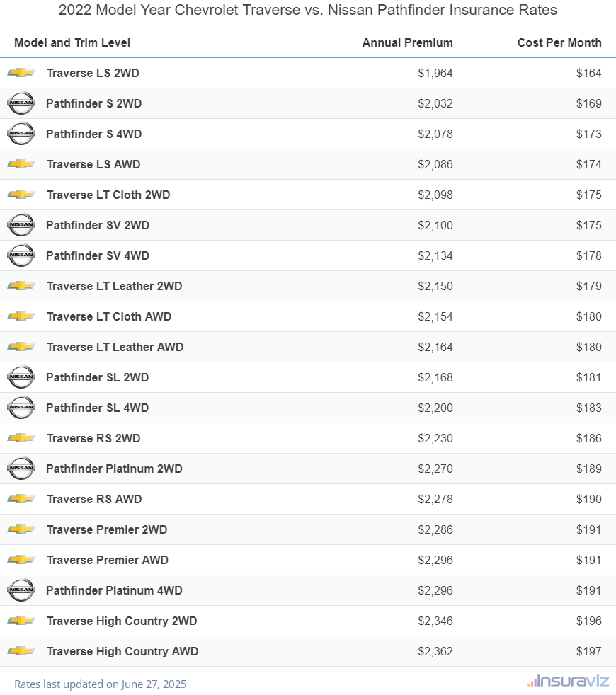Click the Rates last updated on June 27, 2025 note

coord(101,684)
